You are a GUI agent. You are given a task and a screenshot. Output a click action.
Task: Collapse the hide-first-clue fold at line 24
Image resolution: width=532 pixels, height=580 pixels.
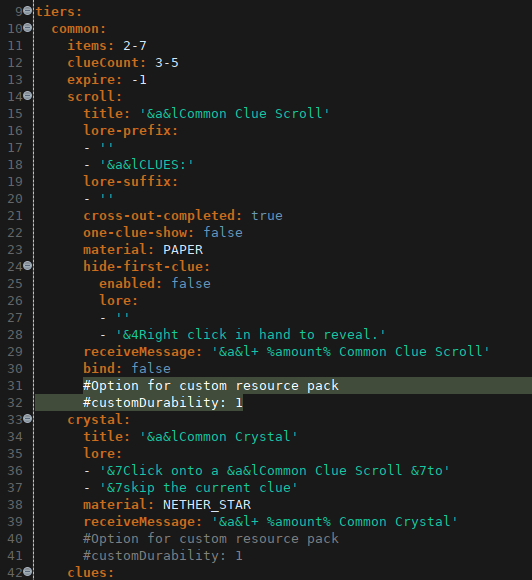coord(27,266)
